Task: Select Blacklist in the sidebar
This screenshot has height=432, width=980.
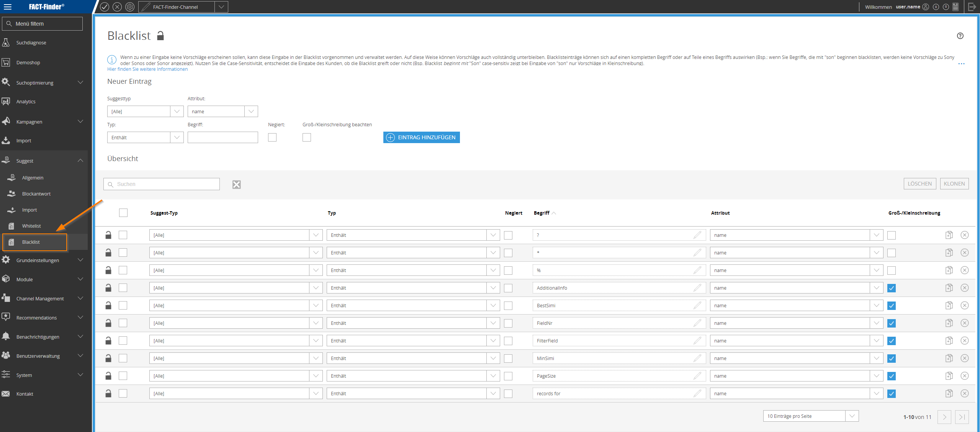Action: [x=35, y=242]
